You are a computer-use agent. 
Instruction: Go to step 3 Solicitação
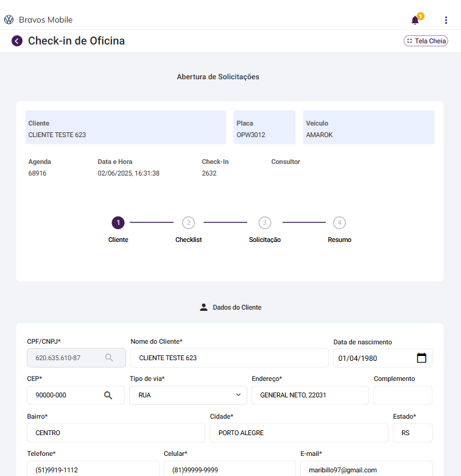pyautogui.click(x=264, y=222)
